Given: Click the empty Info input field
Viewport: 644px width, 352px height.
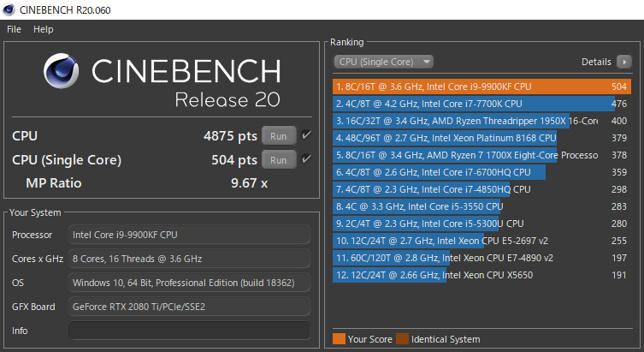Looking at the screenshot, I should 189,331.
